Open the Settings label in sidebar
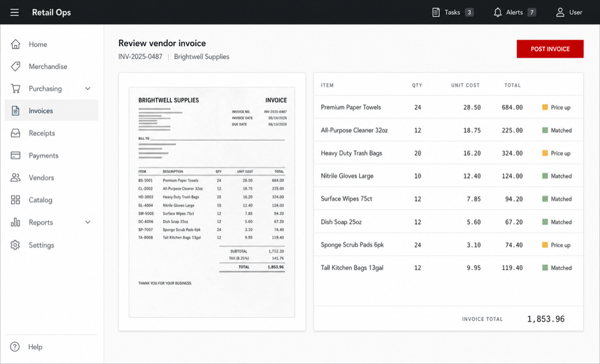The image size is (600, 364). [x=42, y=245]
